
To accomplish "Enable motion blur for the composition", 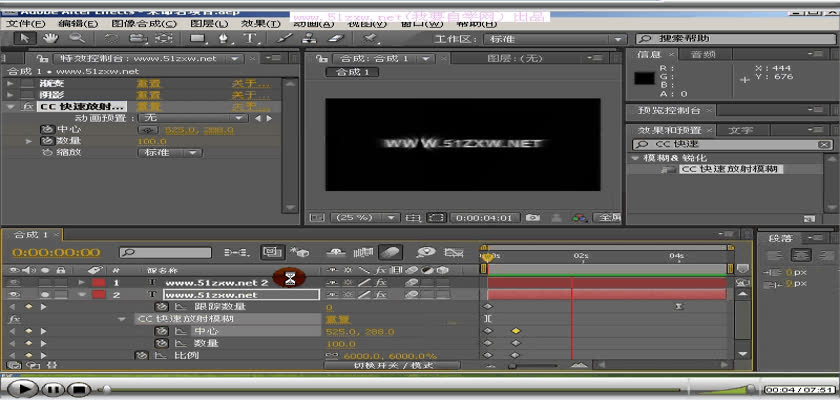I will click(x=391, y=252).
